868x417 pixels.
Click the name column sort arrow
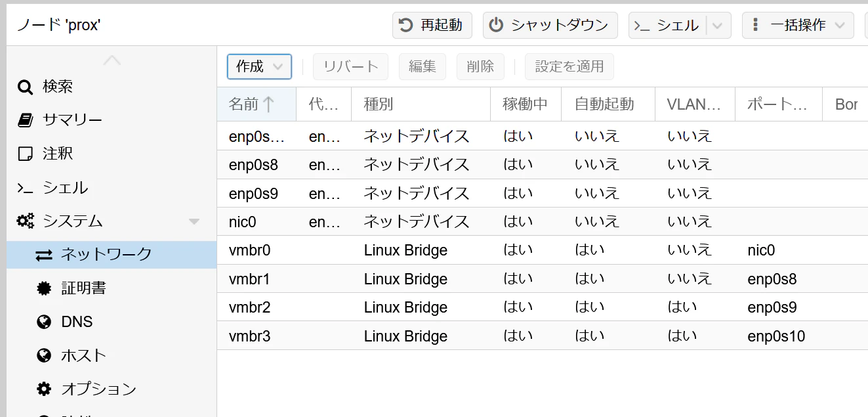(268, 104)
